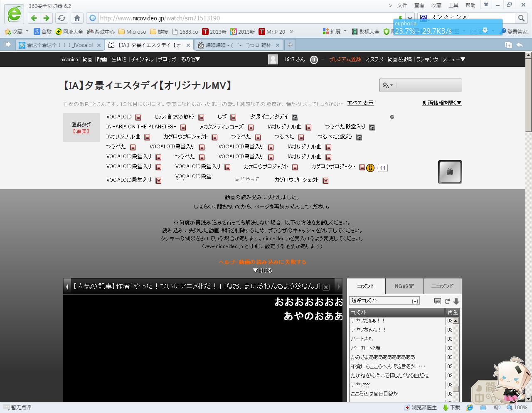Viewport: 532px width, 413px height.
Task: Switch to the NG設定 tab
Action: click(x=404, y=286)
